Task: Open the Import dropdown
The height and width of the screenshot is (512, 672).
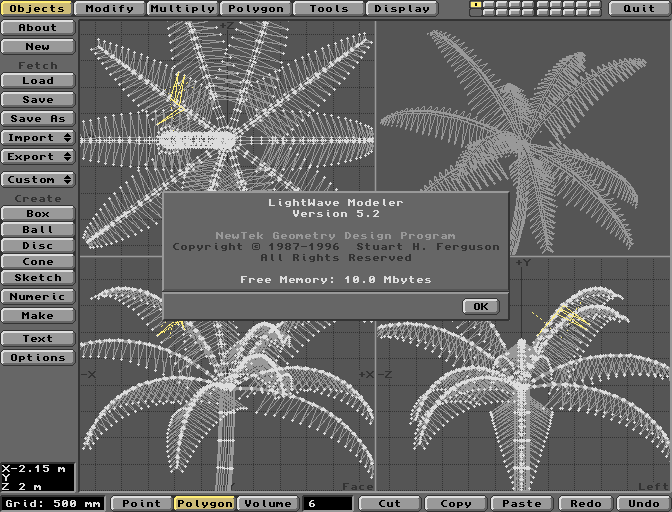Action: pyautogui.click(x=38, y=138)
